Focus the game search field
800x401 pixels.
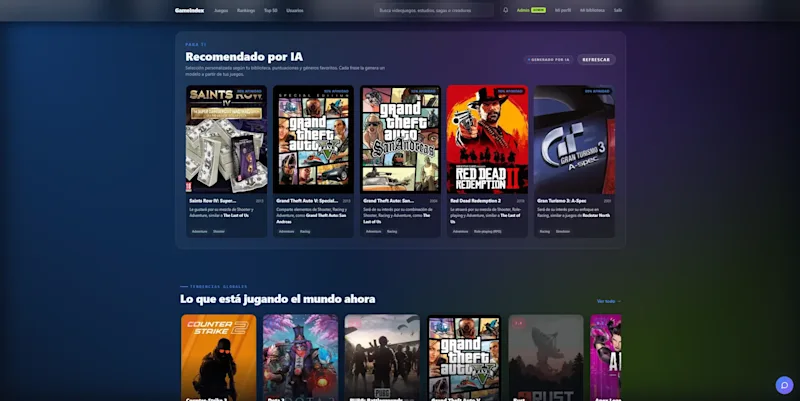[x=434, y=10]
